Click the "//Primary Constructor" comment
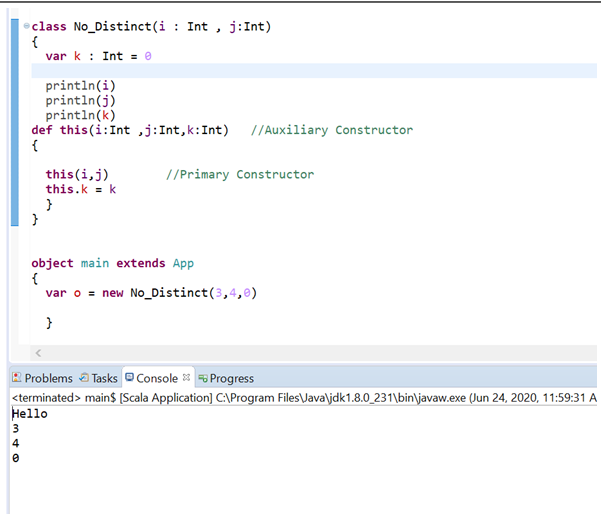 tap(240, 174)
